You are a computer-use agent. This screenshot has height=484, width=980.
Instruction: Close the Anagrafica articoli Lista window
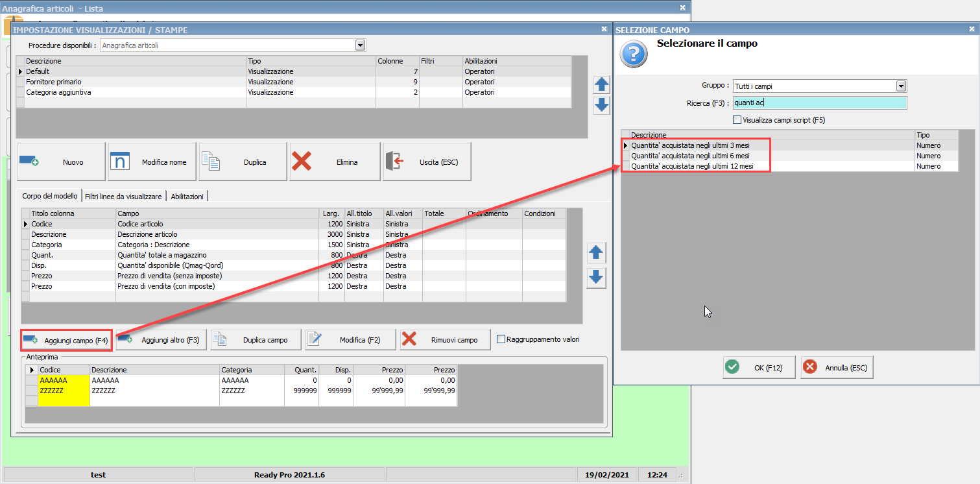(x=682, y=8)
